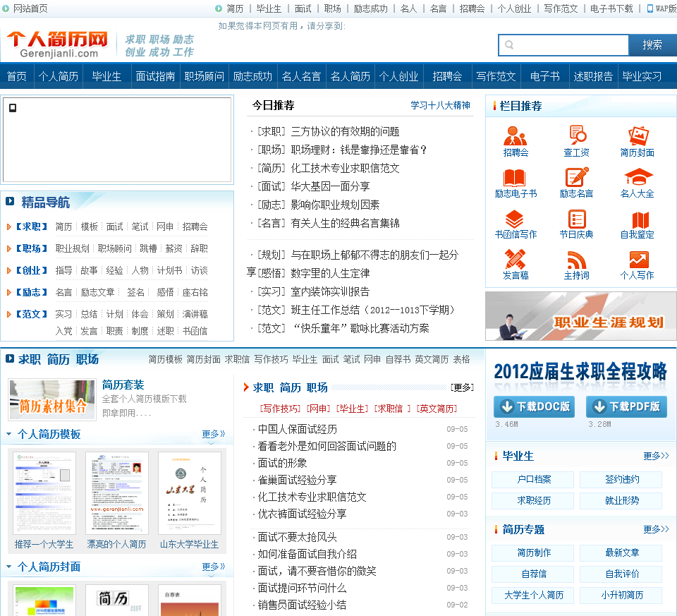Open the 书函信写作 stacked layers icon
Screen dimensions: 677x616
click(x=514, y=219)
